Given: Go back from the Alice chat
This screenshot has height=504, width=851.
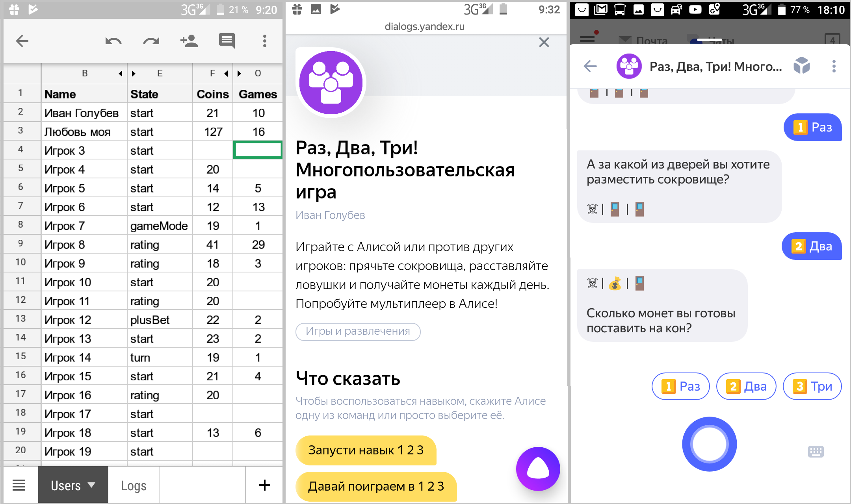Looking at the screenshot, I should [x=590, y=66].
